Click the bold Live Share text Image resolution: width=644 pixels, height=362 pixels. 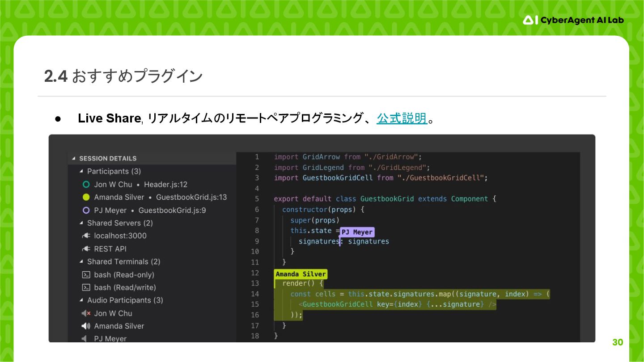[109, 118]
